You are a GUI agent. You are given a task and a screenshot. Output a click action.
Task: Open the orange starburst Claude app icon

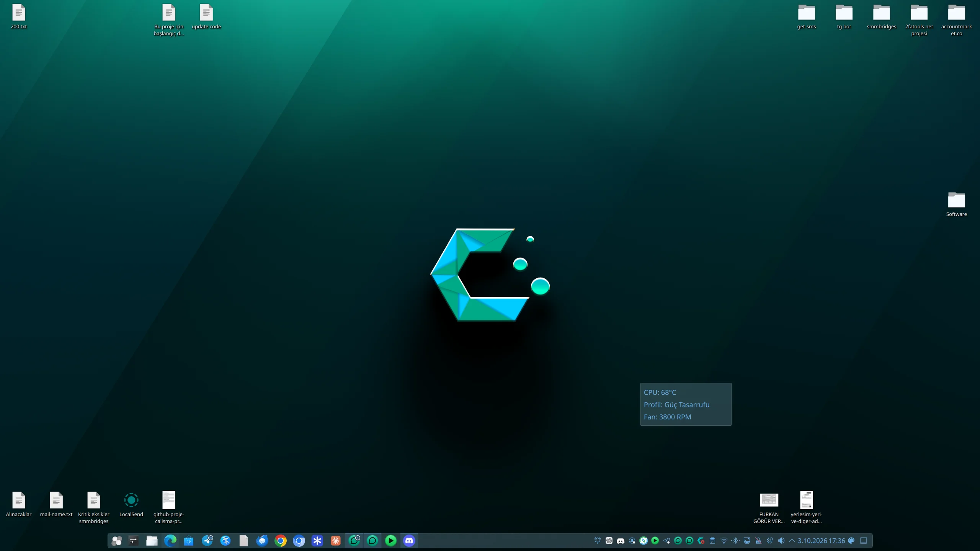tap(336, 541)
